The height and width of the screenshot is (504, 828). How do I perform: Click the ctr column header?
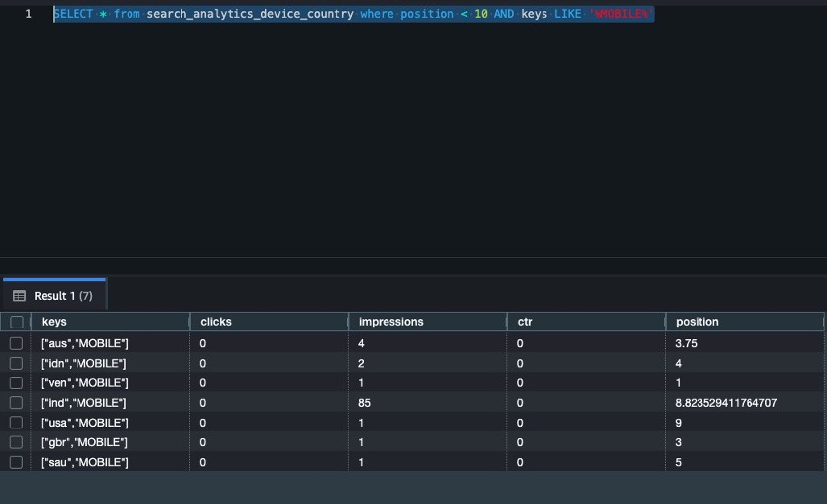[x=525, y=322]
